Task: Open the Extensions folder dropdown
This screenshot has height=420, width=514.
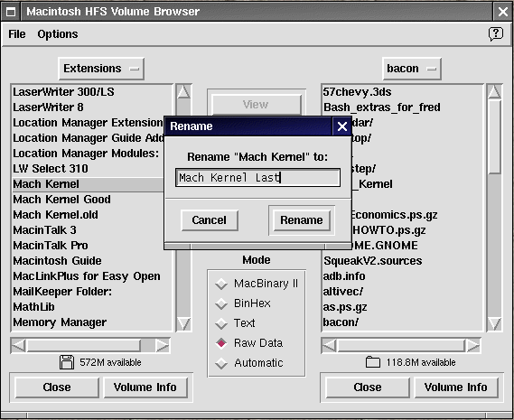Action: (101, 69)
